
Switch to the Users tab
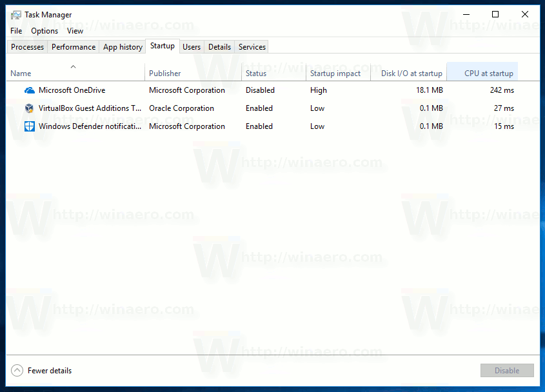click(x=191, y=46)
